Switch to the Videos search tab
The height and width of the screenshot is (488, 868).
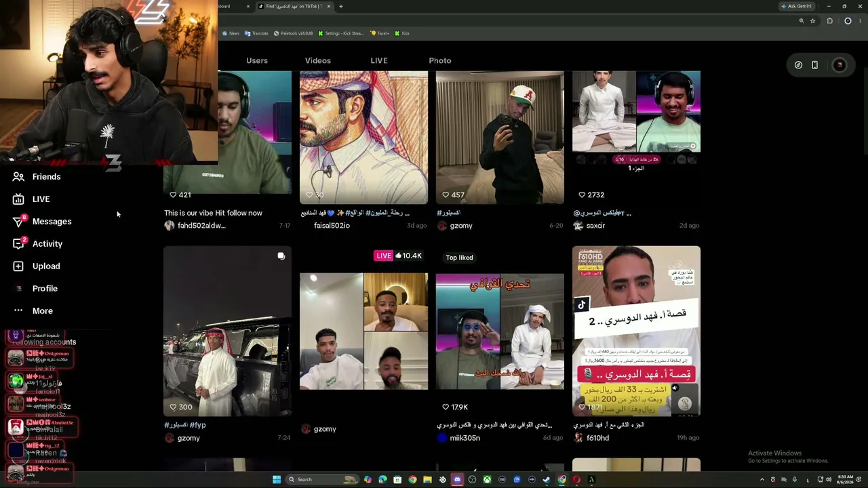318,61
